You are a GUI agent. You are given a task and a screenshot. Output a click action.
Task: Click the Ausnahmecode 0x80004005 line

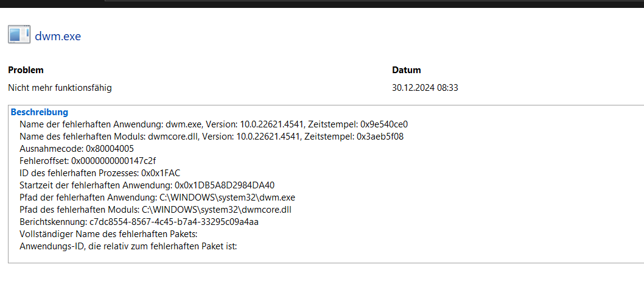coord(77,149)
